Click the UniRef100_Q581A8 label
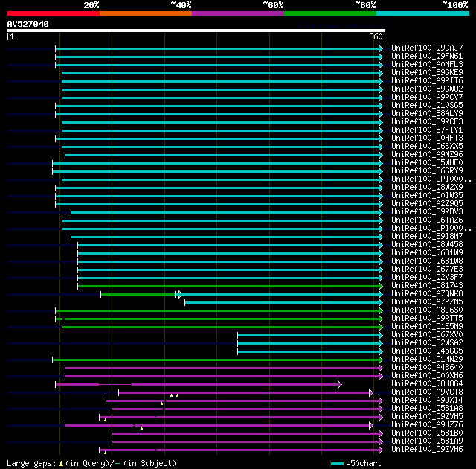This screenshot has width=476, height=469. pyautogui.click(x=427, y=409)
